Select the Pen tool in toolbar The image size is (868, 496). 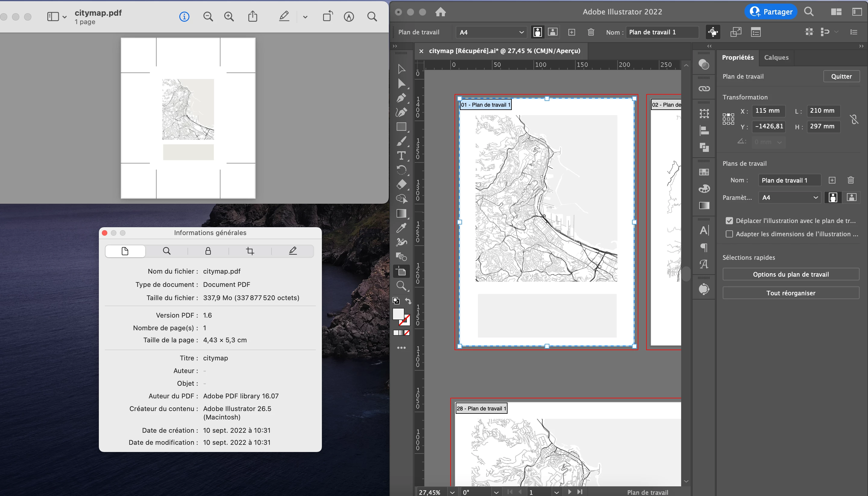coord(401,98)
